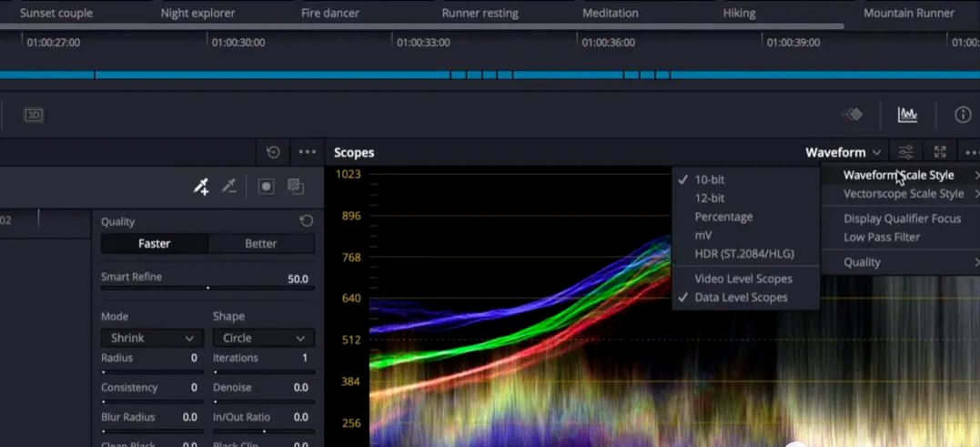Select the Fire dancer clip label

point(330,13)
